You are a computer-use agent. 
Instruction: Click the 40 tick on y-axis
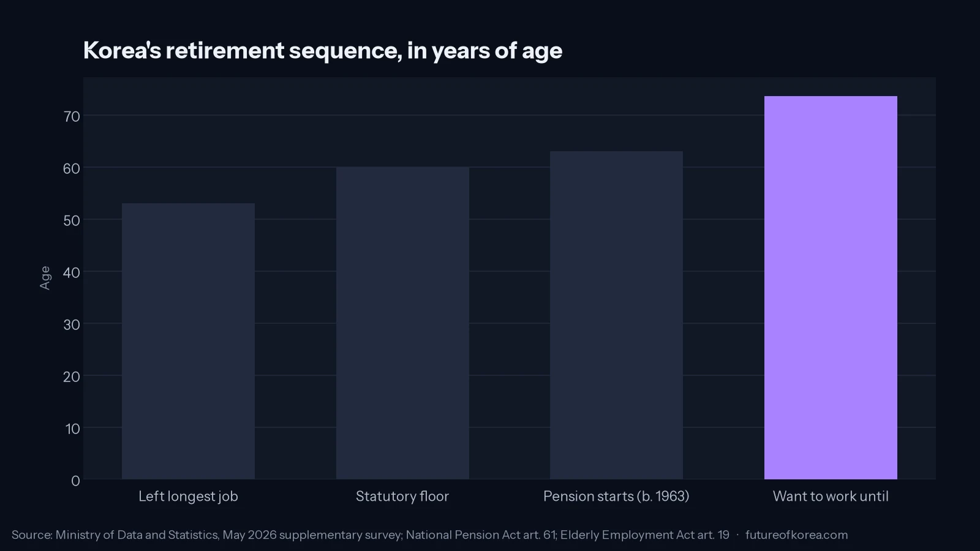click(x=72, y=272)
